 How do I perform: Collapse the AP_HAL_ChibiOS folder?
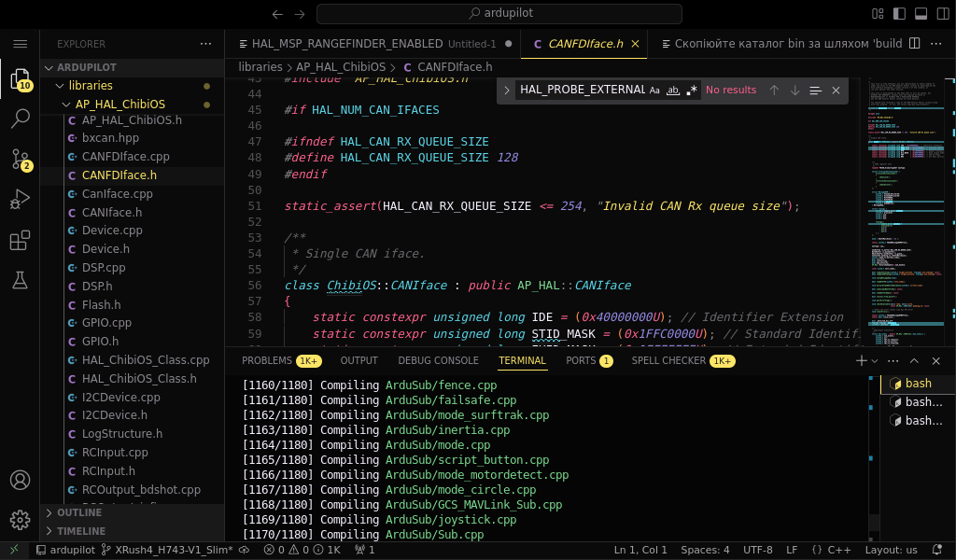pyautogui.click(x=119, y=105)
